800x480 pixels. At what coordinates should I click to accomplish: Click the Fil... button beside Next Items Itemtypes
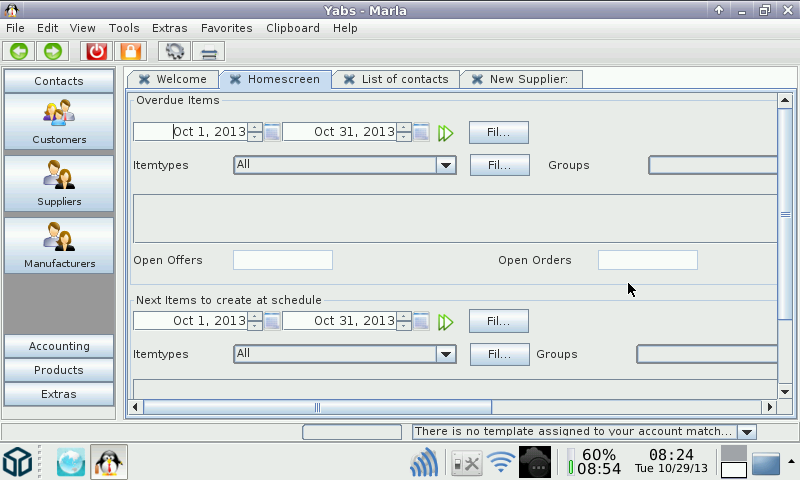[499, 355]
